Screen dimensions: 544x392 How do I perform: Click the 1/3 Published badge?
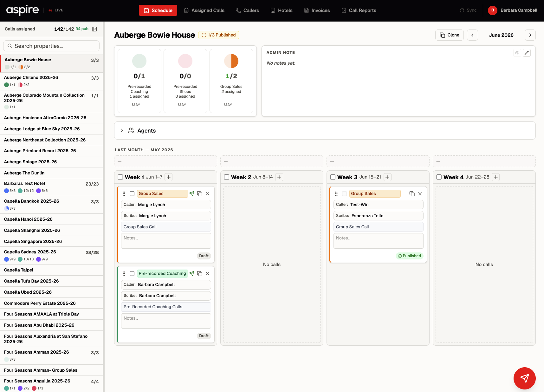[219, 35]
